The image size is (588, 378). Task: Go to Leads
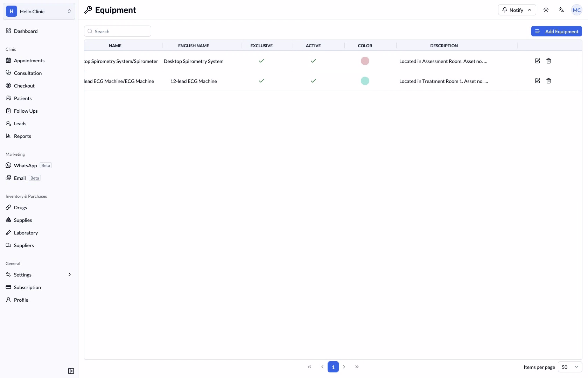pos(39,124)
